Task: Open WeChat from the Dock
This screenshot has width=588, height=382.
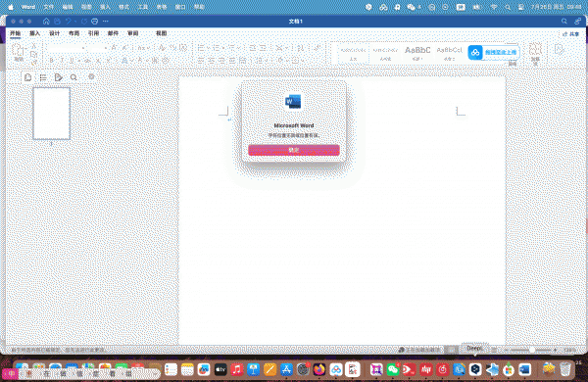Action: [393, 369]
